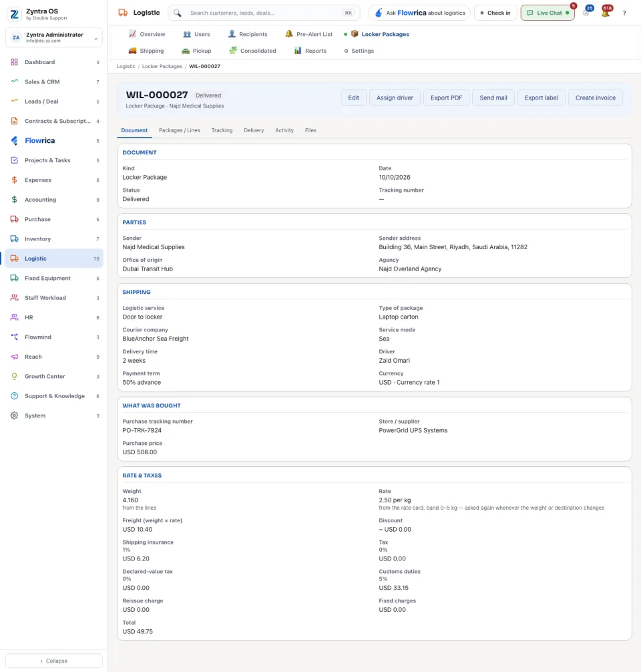The width and height of the screenshot is (641, 672).
Task: Focus the search customers input field
Action: click(264, 13)
